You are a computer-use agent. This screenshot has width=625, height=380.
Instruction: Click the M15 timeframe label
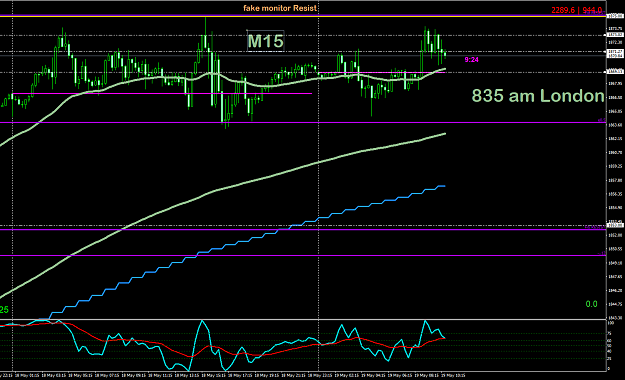point(265,41)
